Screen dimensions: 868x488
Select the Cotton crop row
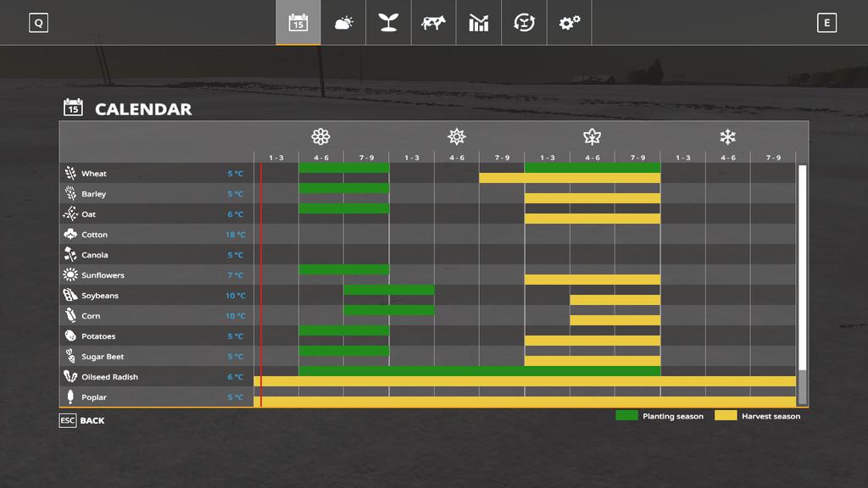[94, 235]
